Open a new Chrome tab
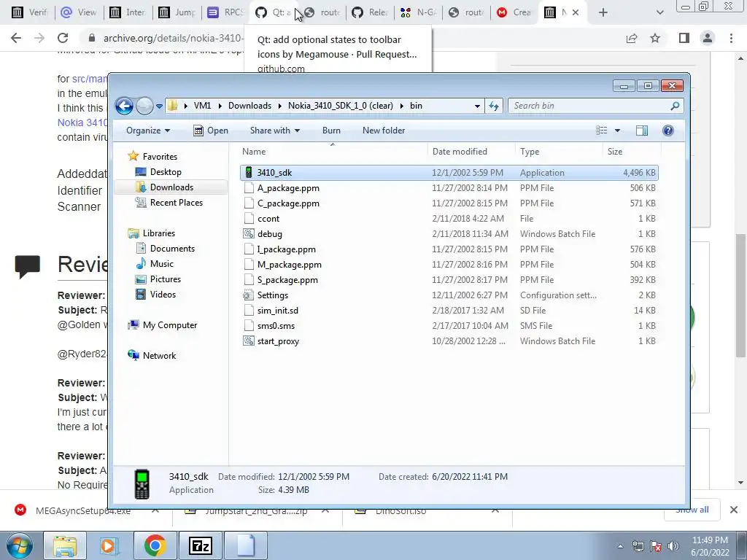747x560 pixels. coord(603,12)
